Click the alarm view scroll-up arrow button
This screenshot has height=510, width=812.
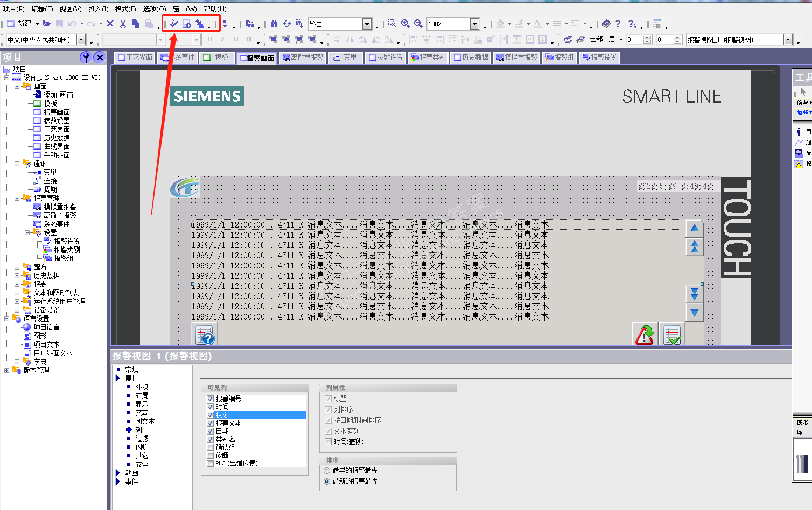[695, 228]
